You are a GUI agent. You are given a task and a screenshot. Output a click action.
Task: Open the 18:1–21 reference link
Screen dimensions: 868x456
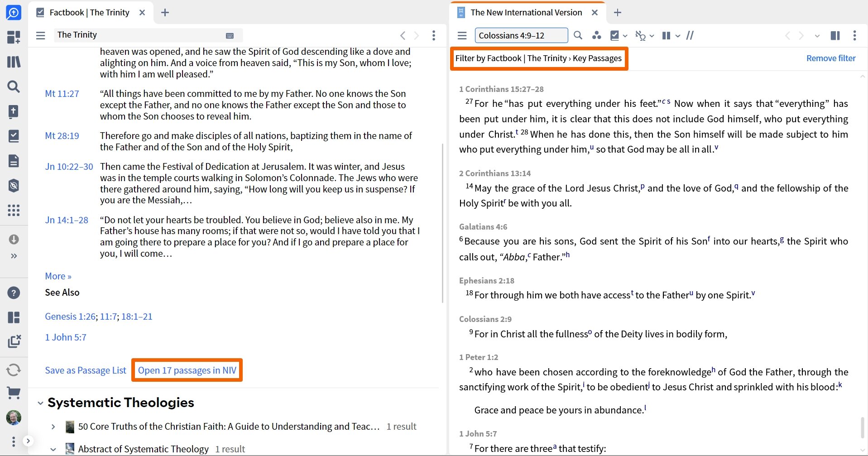[x=137, y=317]
